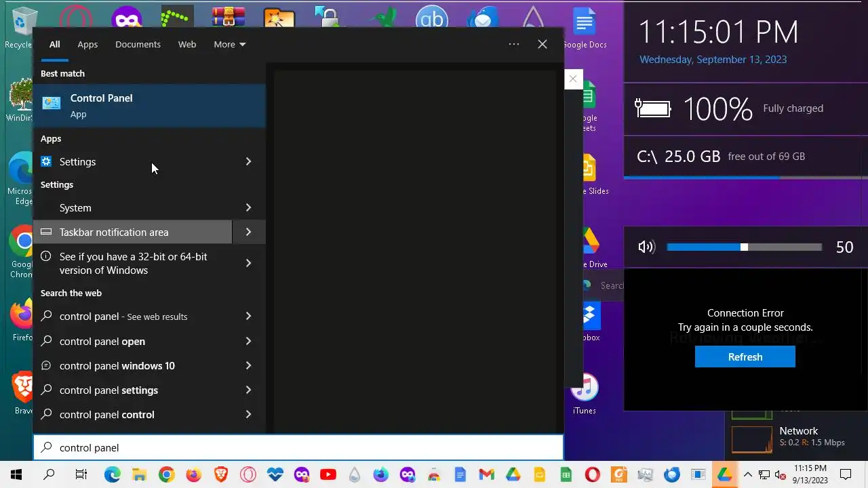Select 'control panel - See web results' suggestion
This screenshot has width=868, height=488.
pos(133,316)
